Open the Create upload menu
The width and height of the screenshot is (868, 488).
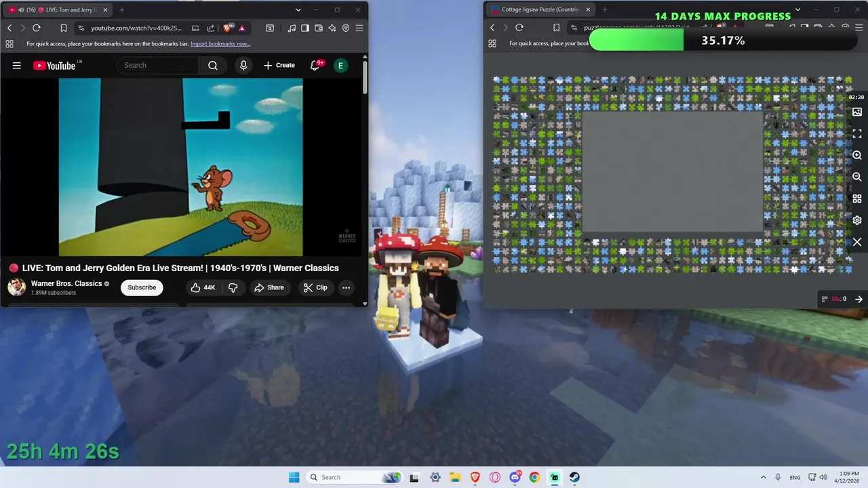279,65
